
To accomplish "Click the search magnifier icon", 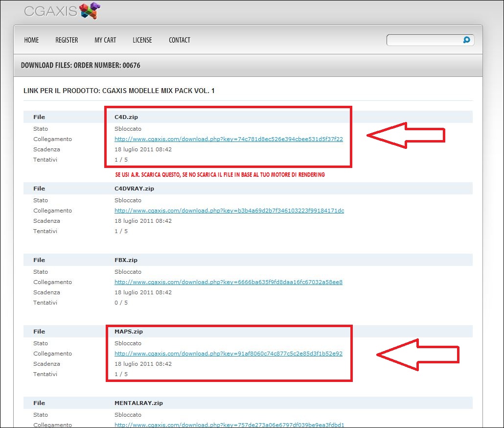I will pos(466,40).
